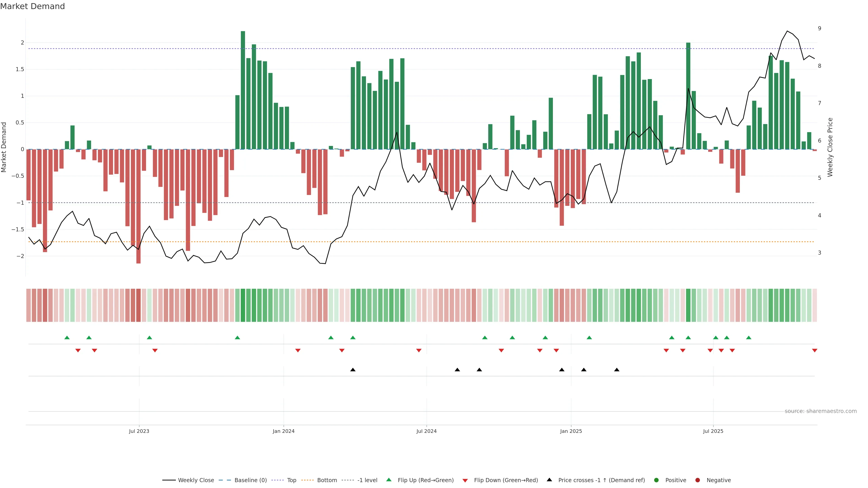Click the red Negative dot in legend
The image size is (868, 488).
(698, 480)
